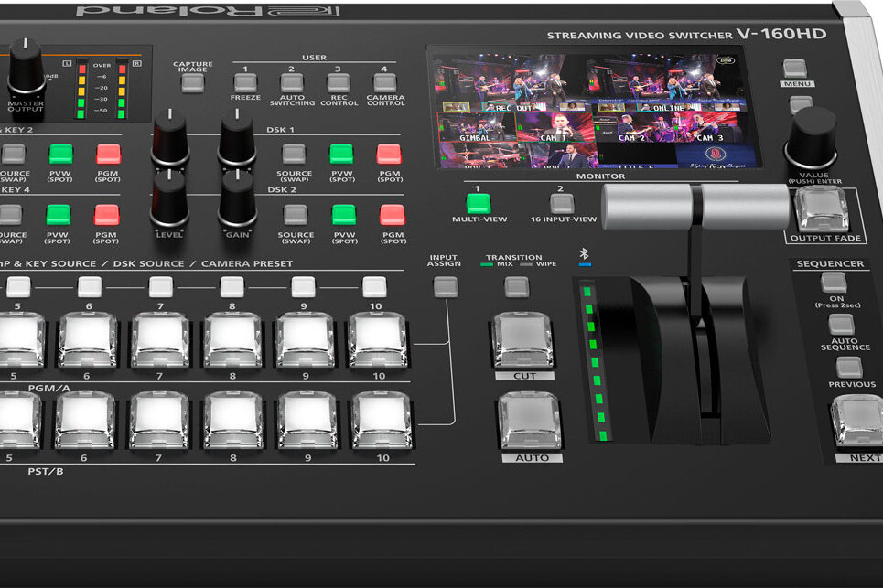
Task: Click the lower LEVEL knob
Action: (169, 199)
